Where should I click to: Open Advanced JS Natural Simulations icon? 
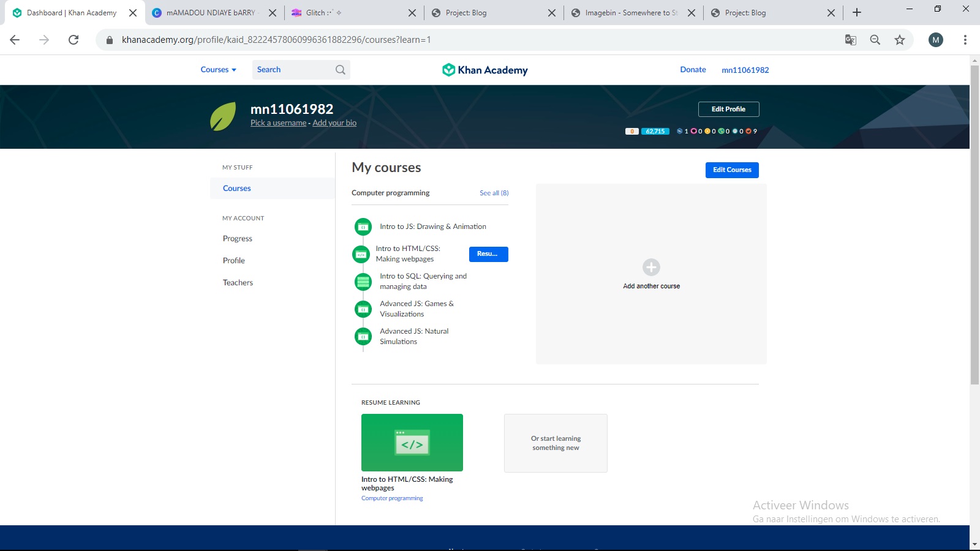[363, 337]
